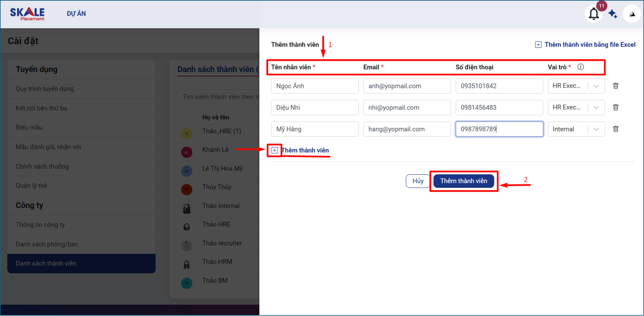Remove the Mỹ Hằng row with trash icon
Image resolution: width=644 pixels, height=316 pixels.
tap(616, 129)
